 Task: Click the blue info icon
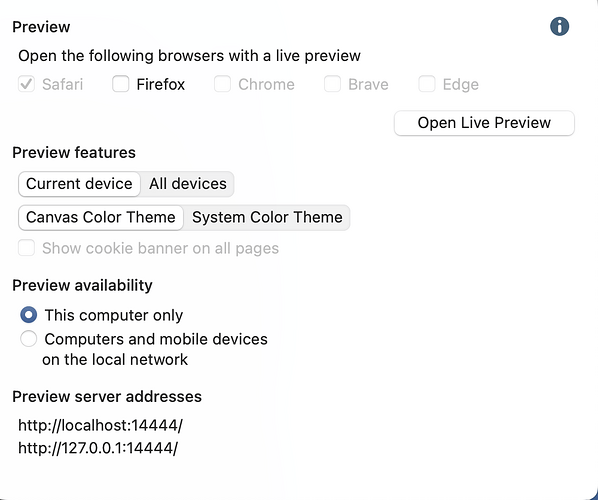559,27
